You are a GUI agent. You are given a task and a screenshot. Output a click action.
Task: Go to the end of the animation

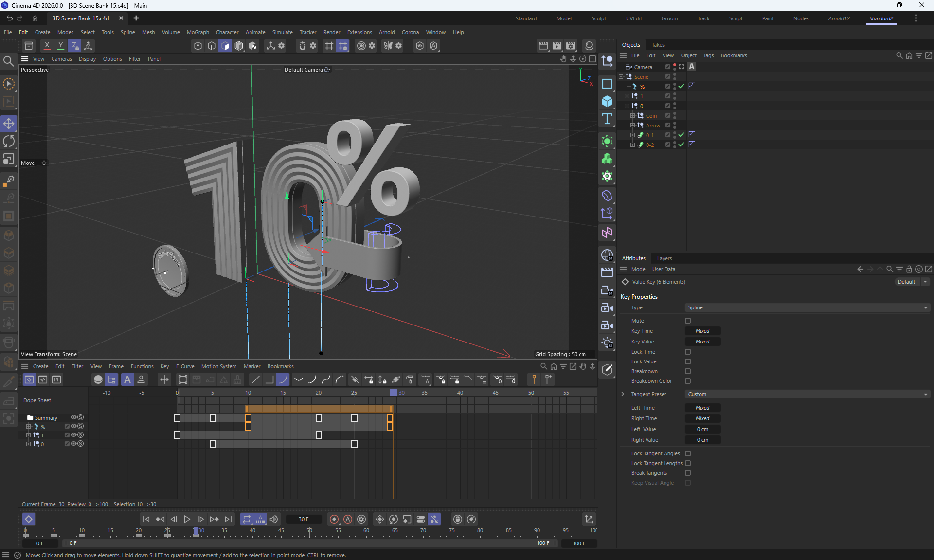click(228, 519)
